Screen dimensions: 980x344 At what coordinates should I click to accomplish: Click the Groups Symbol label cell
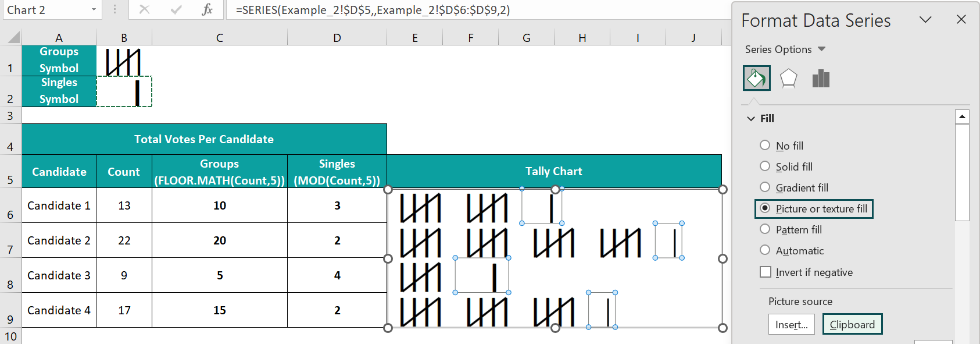(59, 61)
